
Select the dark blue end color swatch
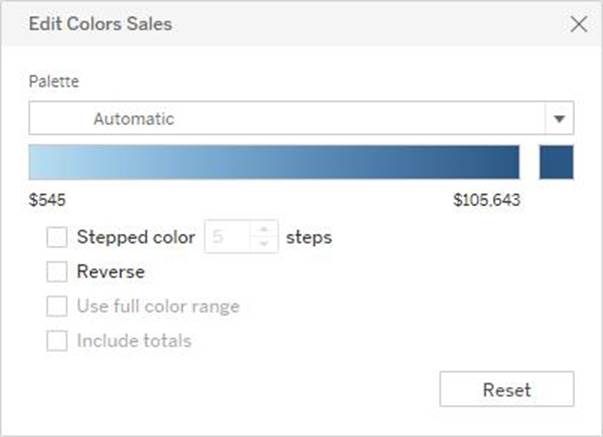click(556, 162)
